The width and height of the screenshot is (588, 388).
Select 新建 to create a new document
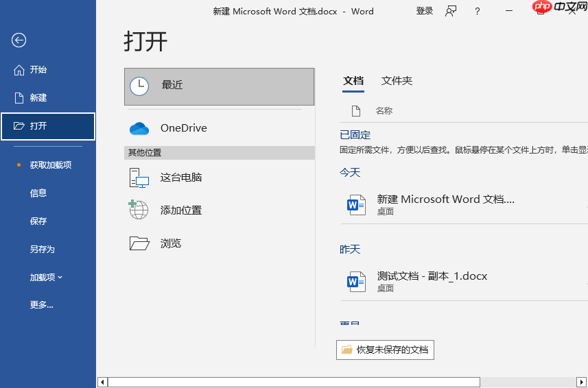click(x=48, y=98)
